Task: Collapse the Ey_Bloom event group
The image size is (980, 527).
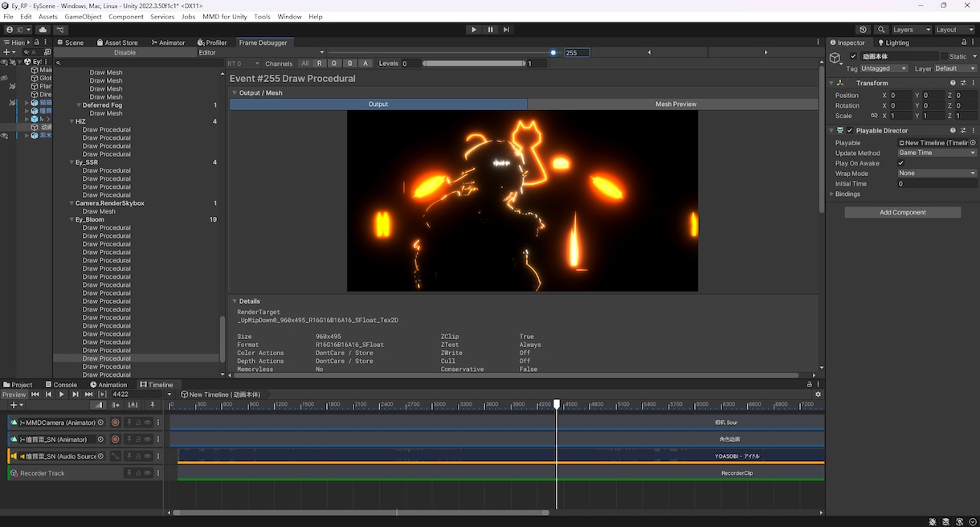Action: (x=71, y=219)
